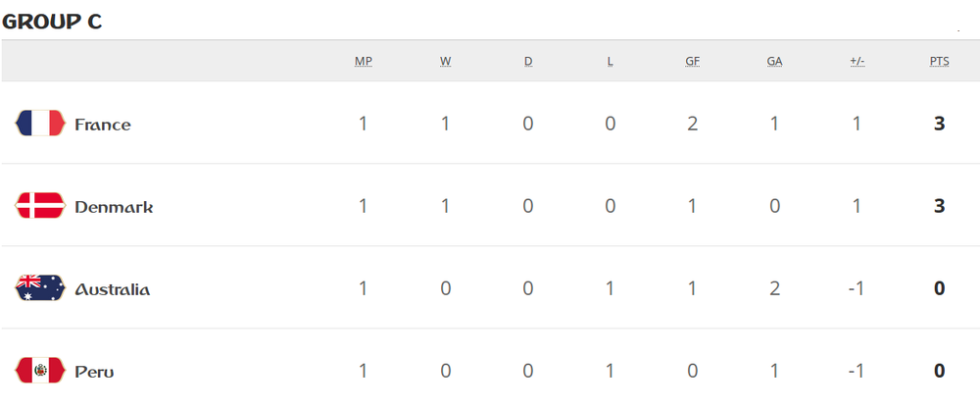Screen dimensions: 980x408
Task: Click the MP column header
Action: pyautogui.click(x=364, y=62)
